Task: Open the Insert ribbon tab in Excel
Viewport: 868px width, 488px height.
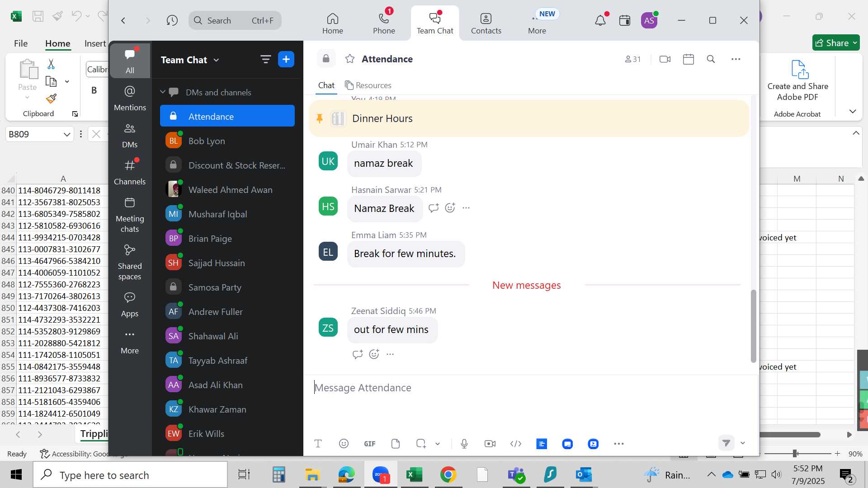Action: 95,43
